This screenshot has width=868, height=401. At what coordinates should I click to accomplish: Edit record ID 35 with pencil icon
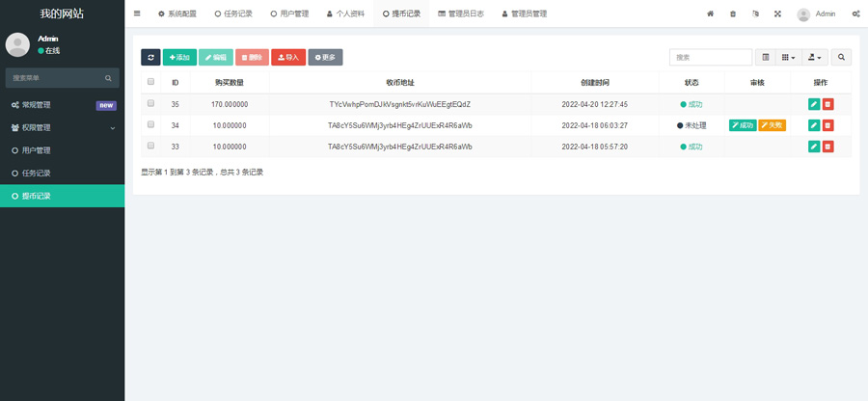tap(814, 104)
